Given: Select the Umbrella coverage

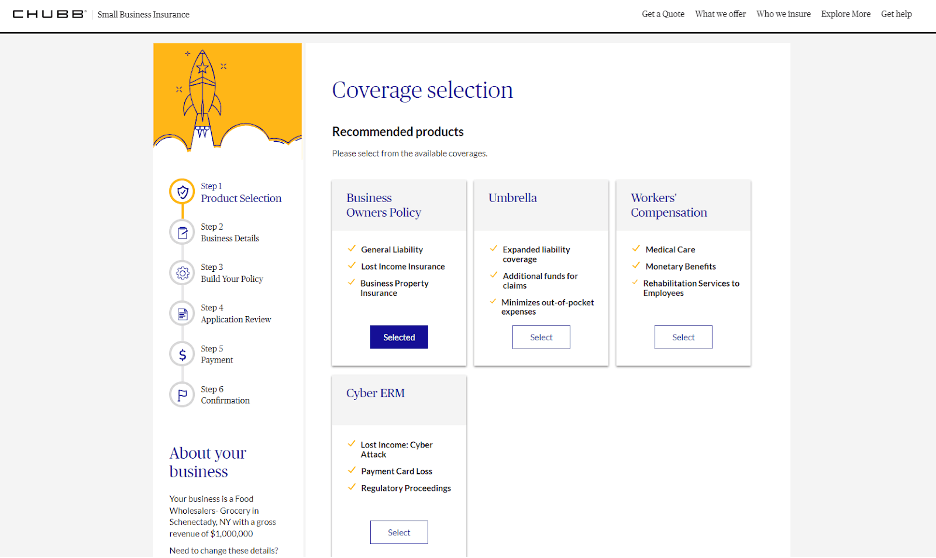Looking at the screenshot, I should coord(541,337).
